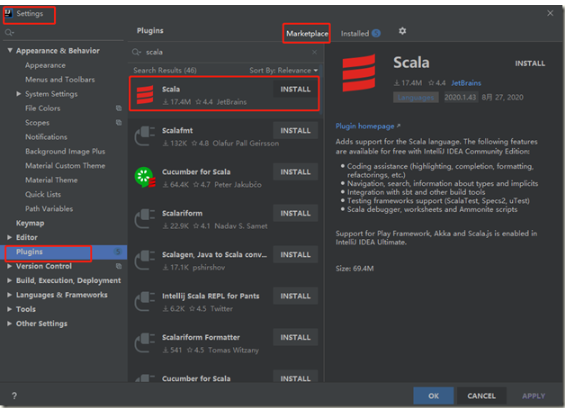Open Background Image Plus settings

65,151
